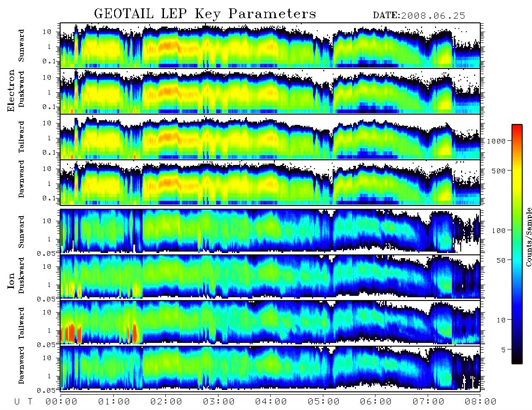The image size is (532, 410).
Task: Click the U T axis label
Action: [x=23, y=402]
